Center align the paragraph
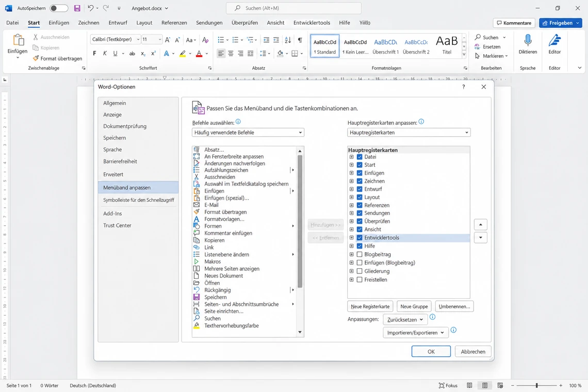Screen dimensions: 588x392 coord(231,54)
